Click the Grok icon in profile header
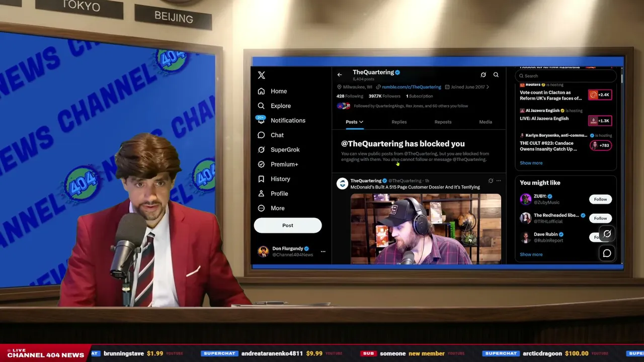644x362 pixels. pos(483,75)
